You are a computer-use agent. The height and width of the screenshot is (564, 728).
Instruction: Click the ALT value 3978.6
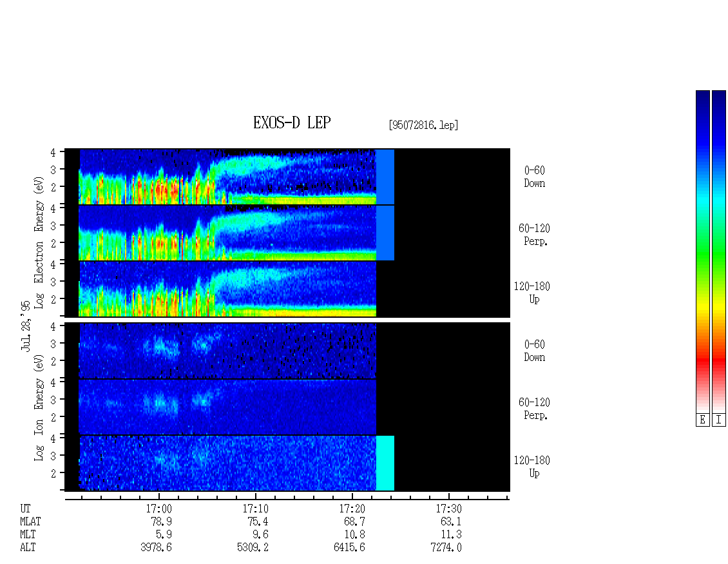pyautogui.click(x=157, y=548)
